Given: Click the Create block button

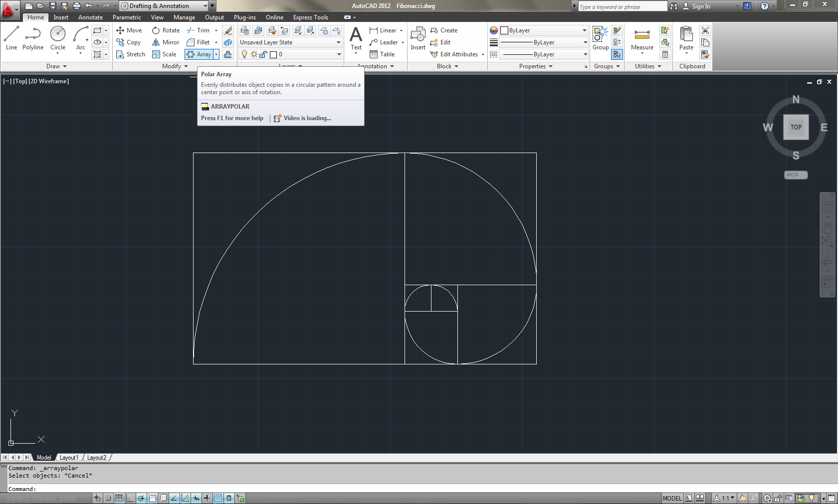Looking at the screenshot, I should [x=444, y=30].
